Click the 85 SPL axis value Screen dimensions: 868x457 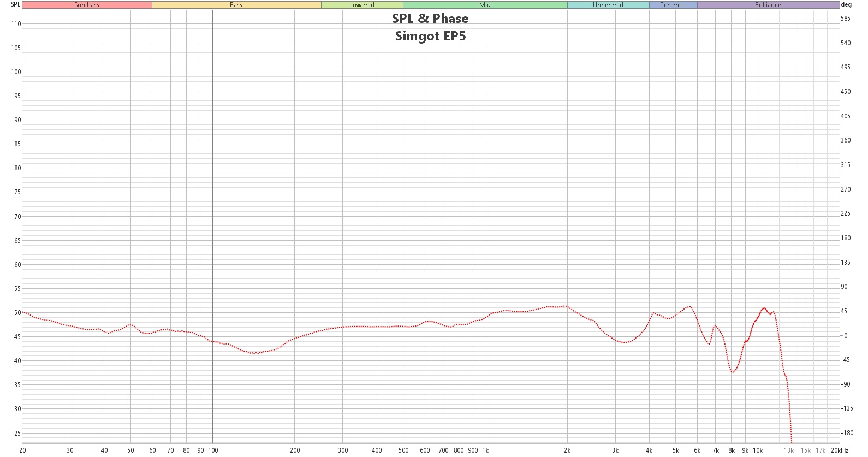pyautogui.click(x=17, y=144)
